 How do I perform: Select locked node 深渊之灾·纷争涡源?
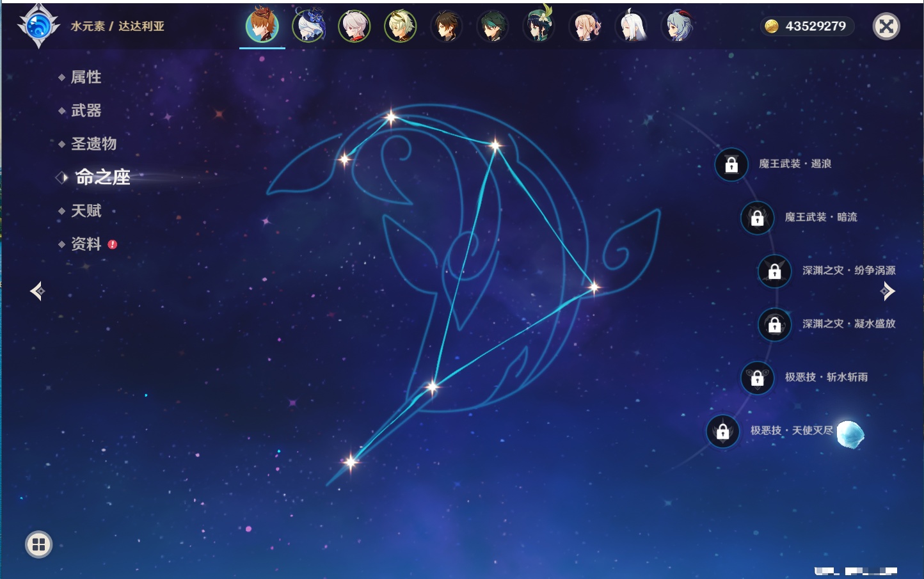coord(774,271)
